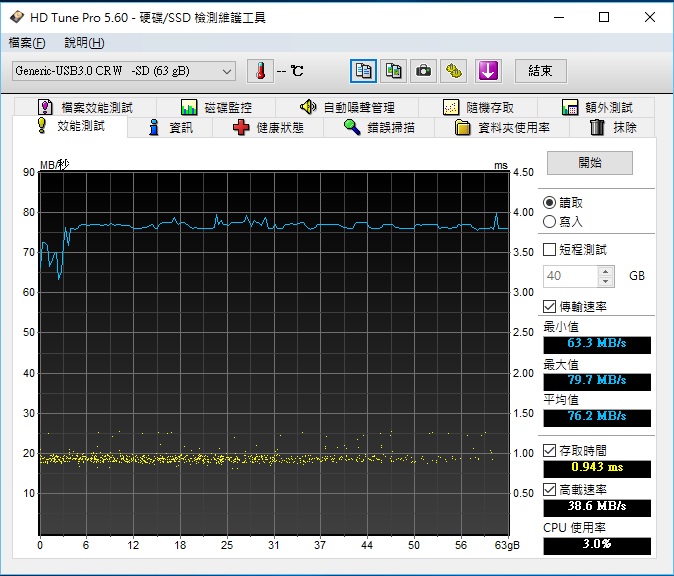The image size is (674, 576).
Task: Click the average value 76.2 MB/s
Action: (x=597, y=417)
